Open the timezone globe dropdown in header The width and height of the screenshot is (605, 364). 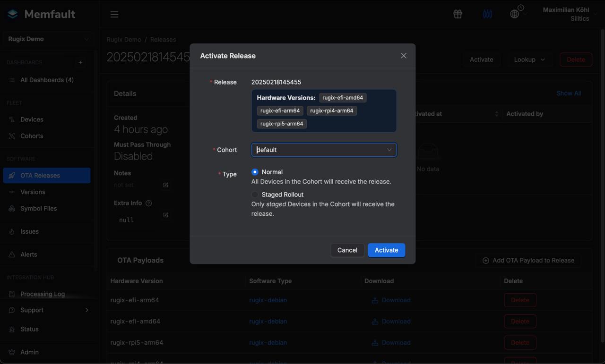point(515,14)
